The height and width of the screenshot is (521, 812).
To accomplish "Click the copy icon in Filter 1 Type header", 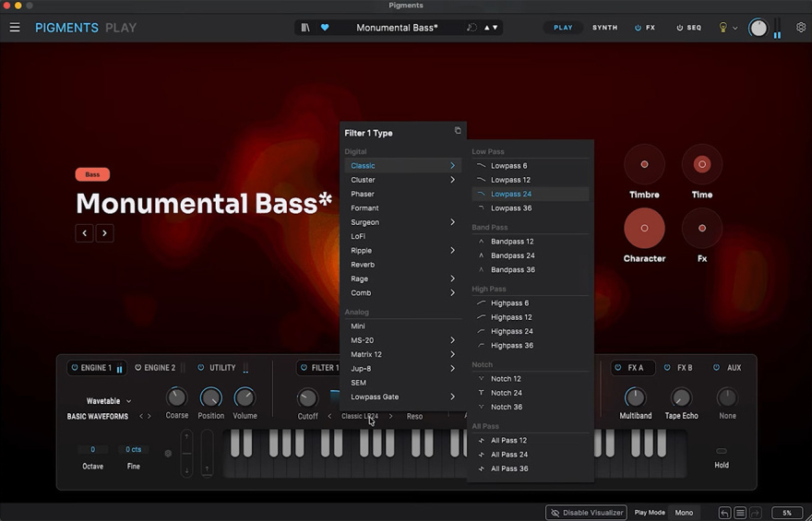I will click(458, 130).
